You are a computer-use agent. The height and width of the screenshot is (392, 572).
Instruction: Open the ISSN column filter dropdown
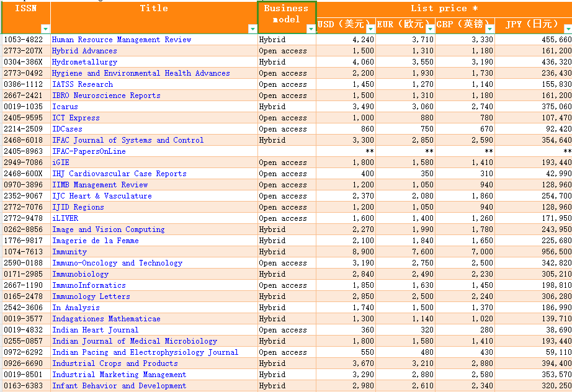click(45, 29)
